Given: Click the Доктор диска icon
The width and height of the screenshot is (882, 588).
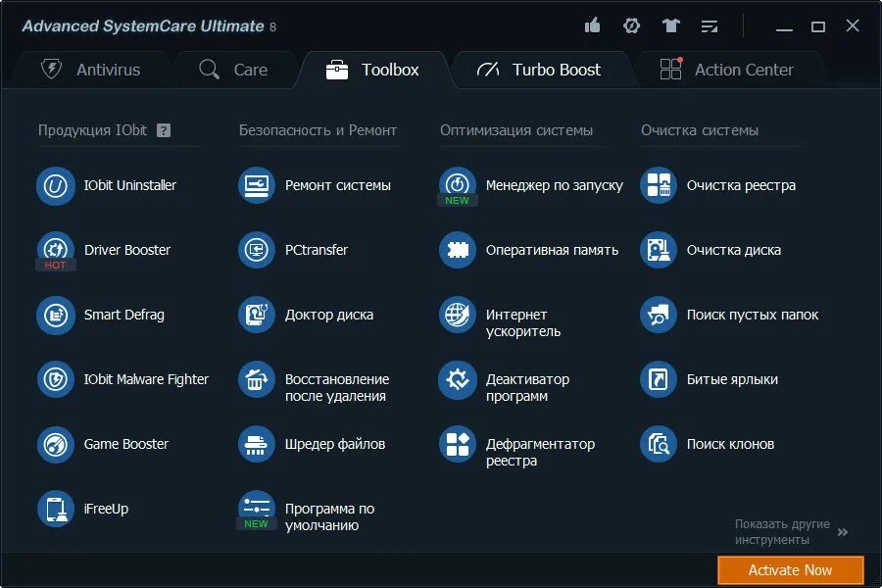Looking at the screenshot, I should point(257,316).
